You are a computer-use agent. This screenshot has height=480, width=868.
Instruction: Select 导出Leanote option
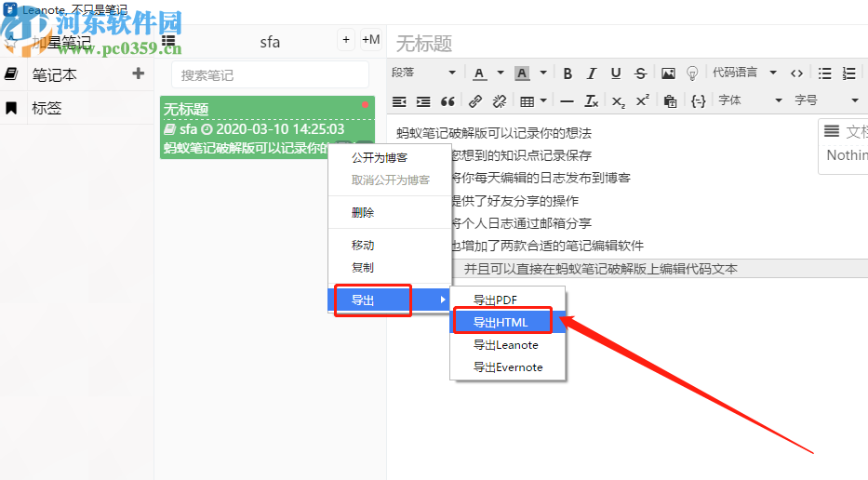pyautogui.click(x=508, y=345)
